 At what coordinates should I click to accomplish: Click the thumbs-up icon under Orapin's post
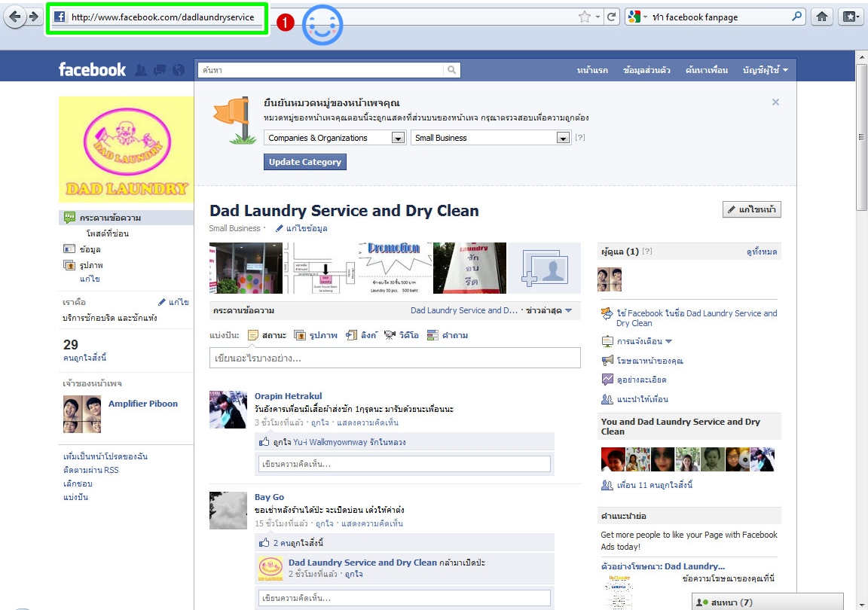[264, 442]
